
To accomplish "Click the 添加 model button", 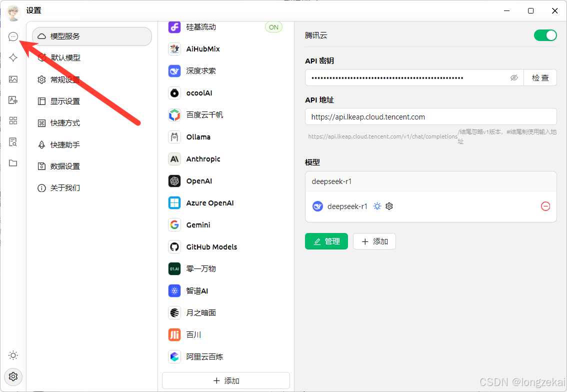I will (x=374, y=241).
